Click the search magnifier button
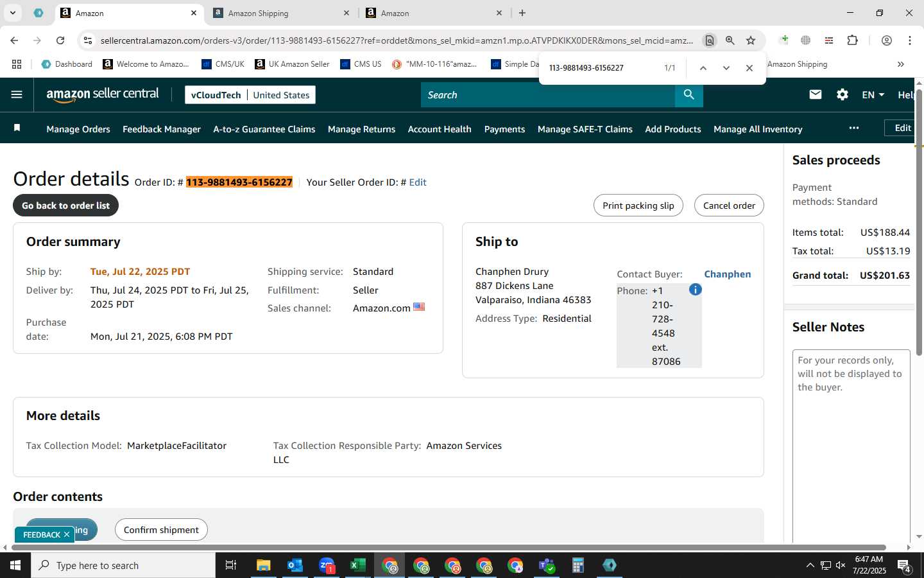Screen dimensions: 924x578 (689, 94)
